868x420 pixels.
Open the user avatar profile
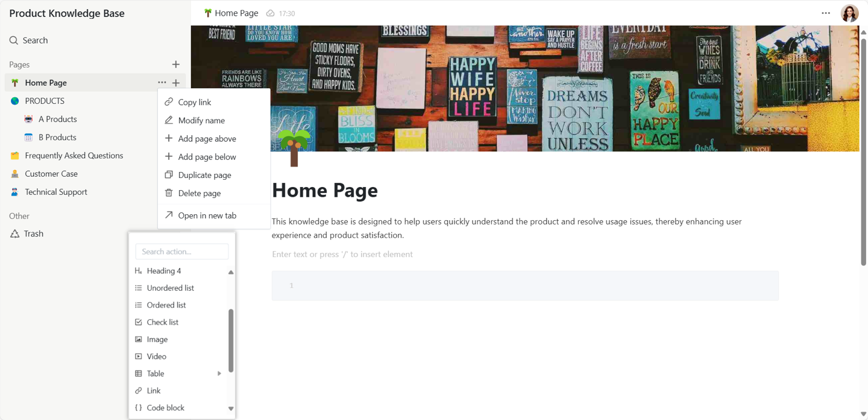pos(850,13)
